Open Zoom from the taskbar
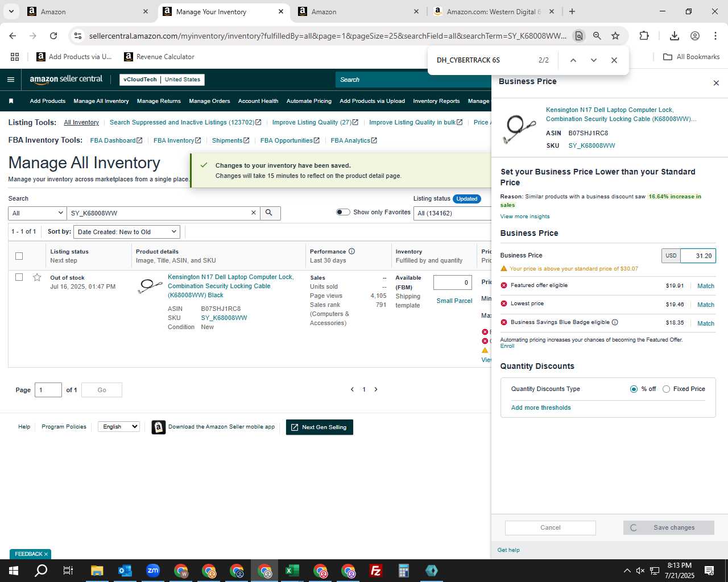The width and height of the screenshot is (728, 582). [153, 571]
